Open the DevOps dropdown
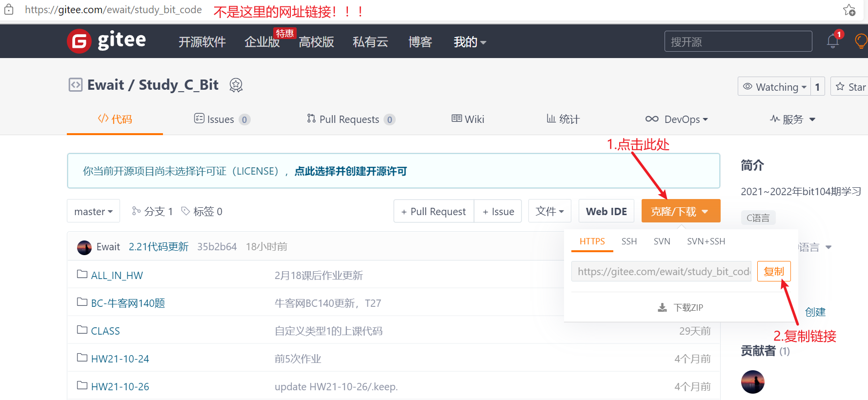 pyautogui.click(x=677, y=119)
